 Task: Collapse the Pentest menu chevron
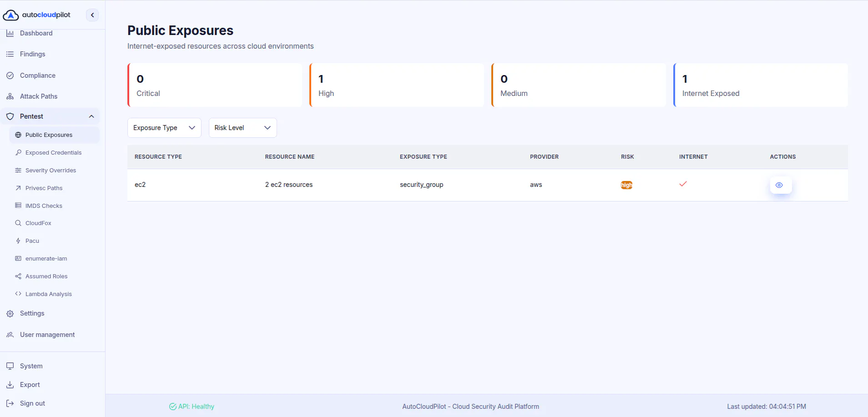pos(91,116)
